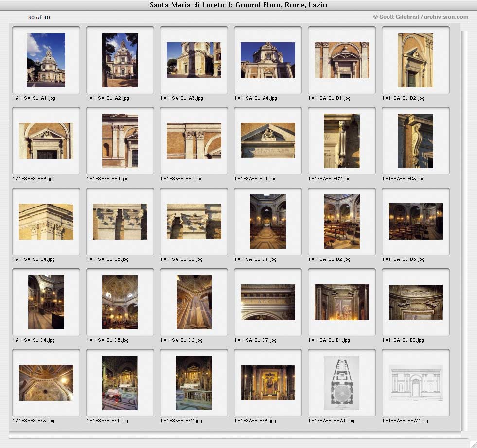The width and height of the screenshot is (477, 448).
Task: Select thumbnail image 1A1-SA-SL-B4.jpg
Action: 120,141
